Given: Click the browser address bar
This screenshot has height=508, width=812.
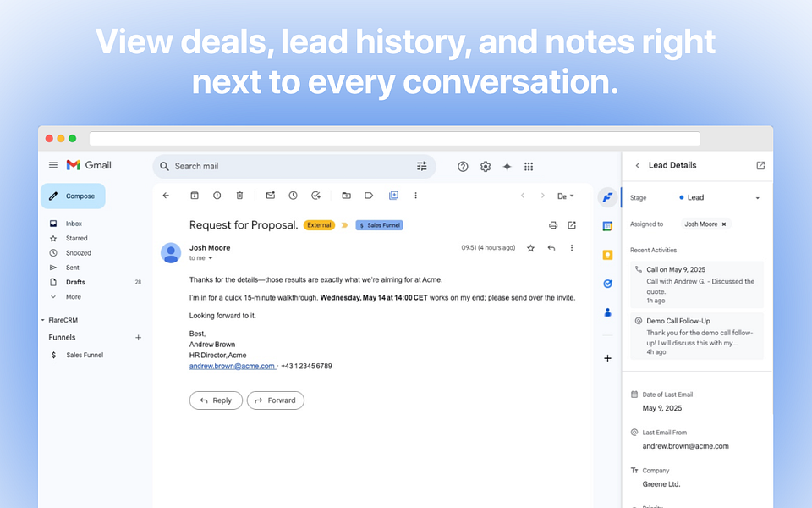Looking at the screenshot, I should click(395, 138).
